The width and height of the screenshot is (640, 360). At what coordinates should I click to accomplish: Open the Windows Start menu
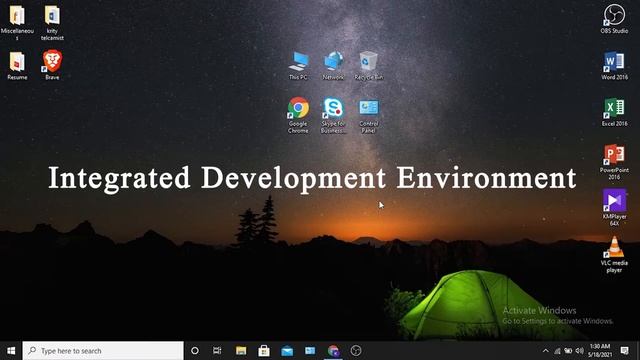point(11,351)
